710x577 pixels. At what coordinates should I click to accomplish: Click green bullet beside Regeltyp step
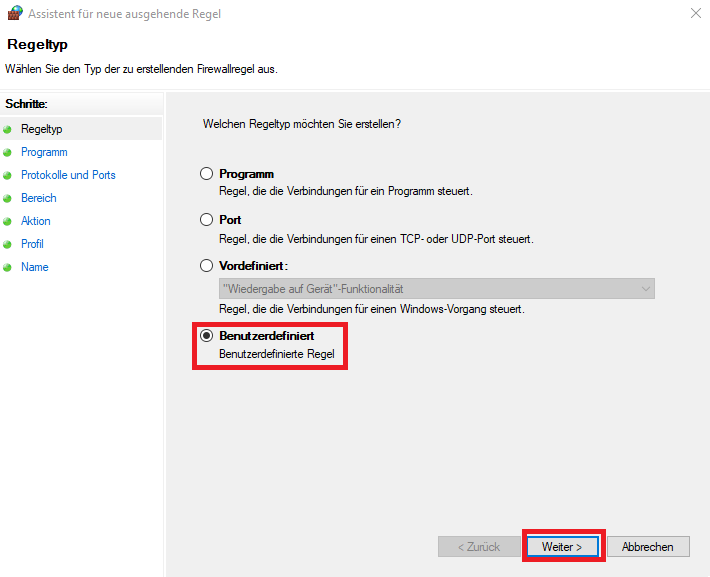click(7, 129)
